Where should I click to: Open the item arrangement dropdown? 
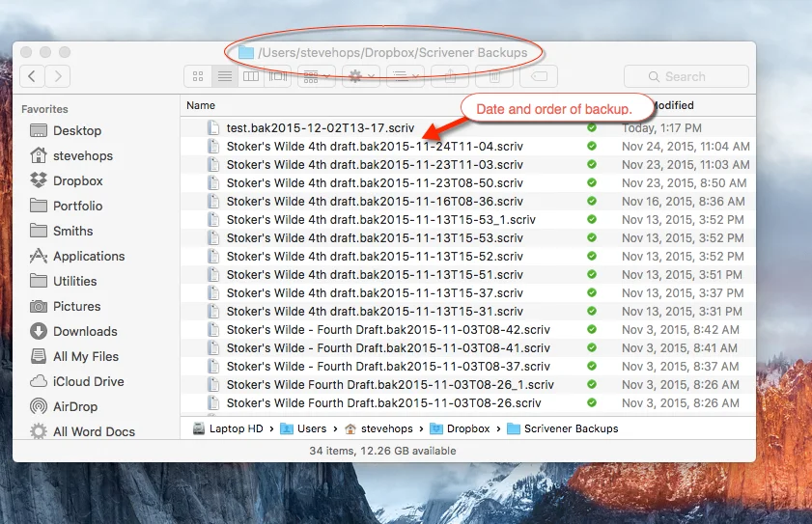click(317, 76)
